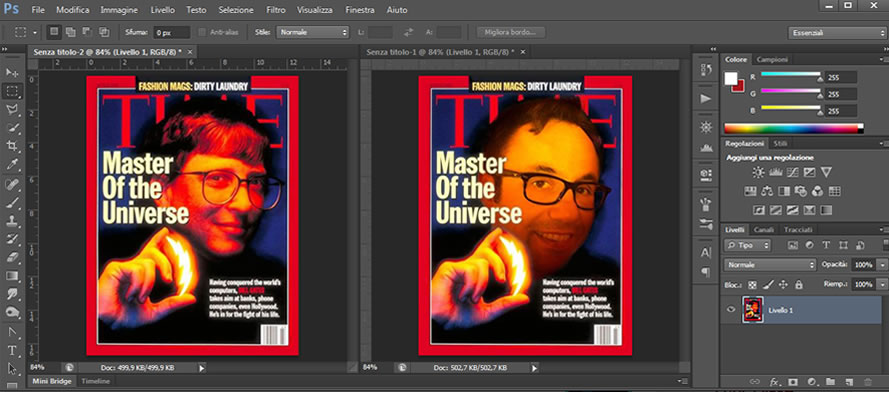Select the Pen tool
The height and width of the screenshot is (393, 889).
12,332
